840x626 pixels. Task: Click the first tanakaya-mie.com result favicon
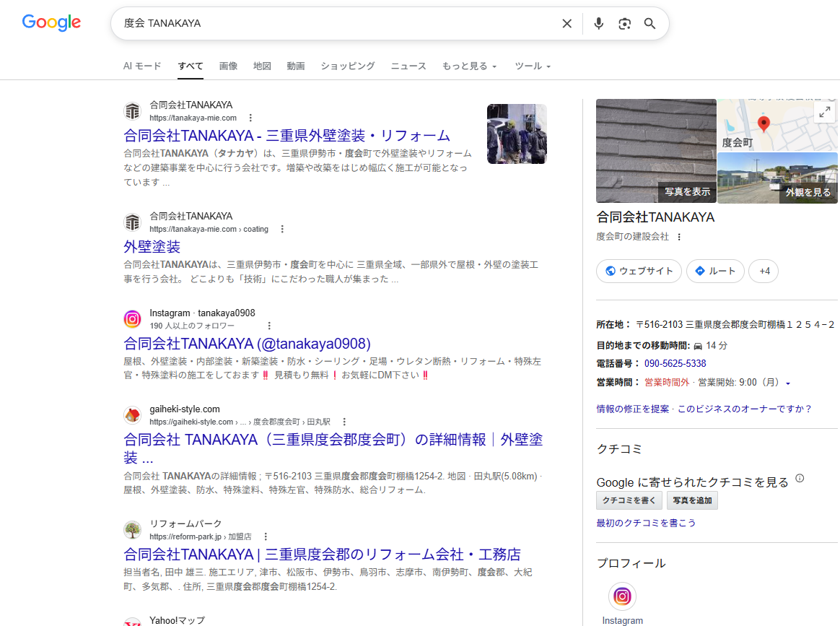coord(132,111)
